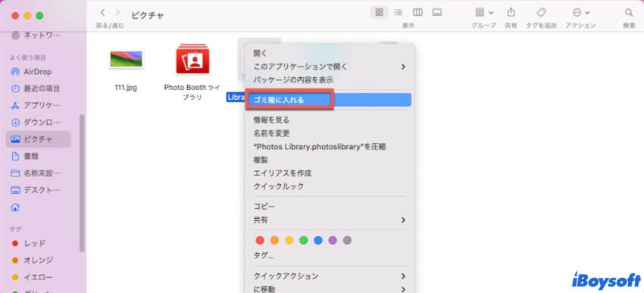This screenshot has height=293, width=644.
Task: Apply the yellow tag color dot
Action: point(289,241)
